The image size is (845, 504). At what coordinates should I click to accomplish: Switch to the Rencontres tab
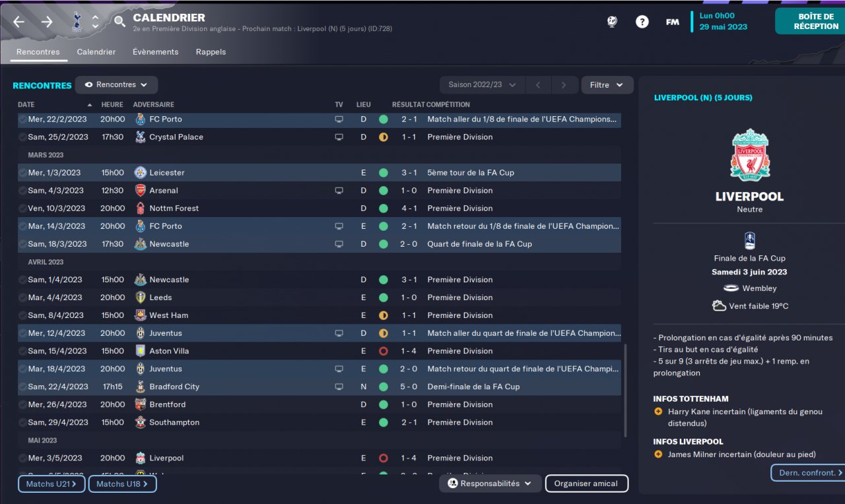coord(38,52)
